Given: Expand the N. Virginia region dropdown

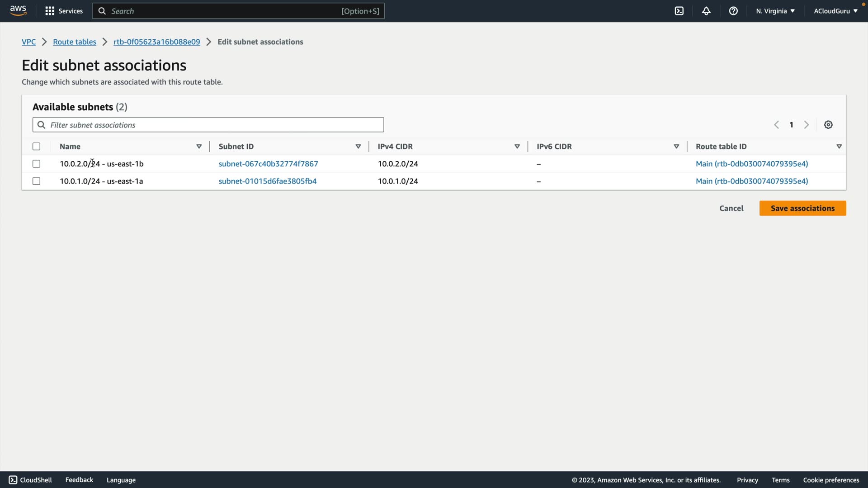Looking at the screenshot, I should click(775, 11).
